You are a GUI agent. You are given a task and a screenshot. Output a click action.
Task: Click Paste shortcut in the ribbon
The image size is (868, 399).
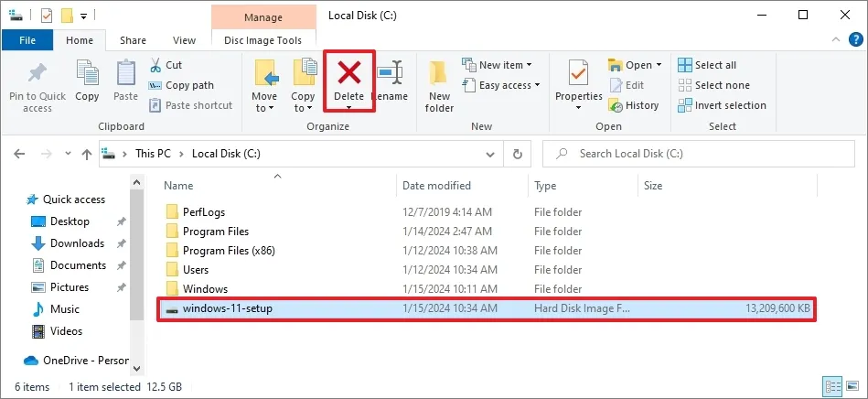pos(191,105)
